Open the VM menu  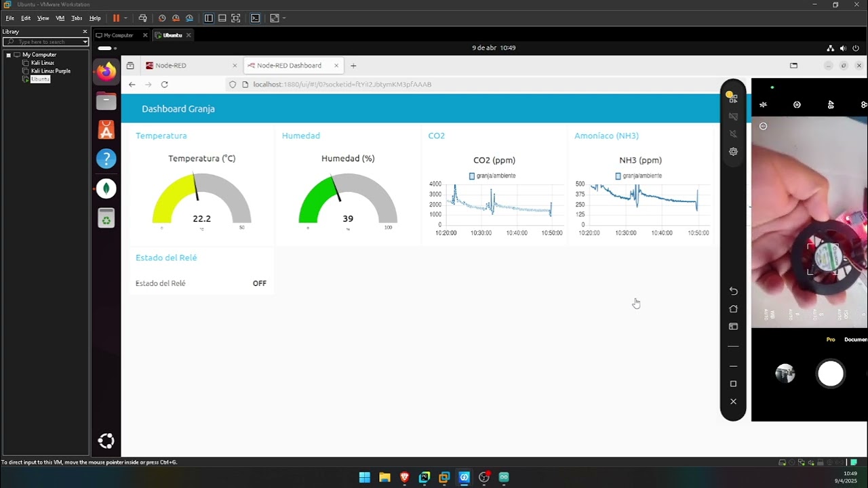coord(60,18)
